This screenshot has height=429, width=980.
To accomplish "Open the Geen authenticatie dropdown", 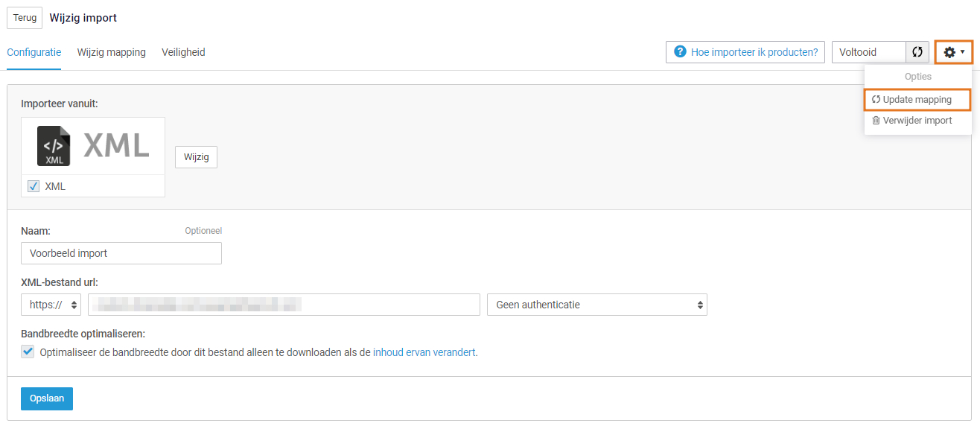I will pyautogui.click(x=596, y=304).
